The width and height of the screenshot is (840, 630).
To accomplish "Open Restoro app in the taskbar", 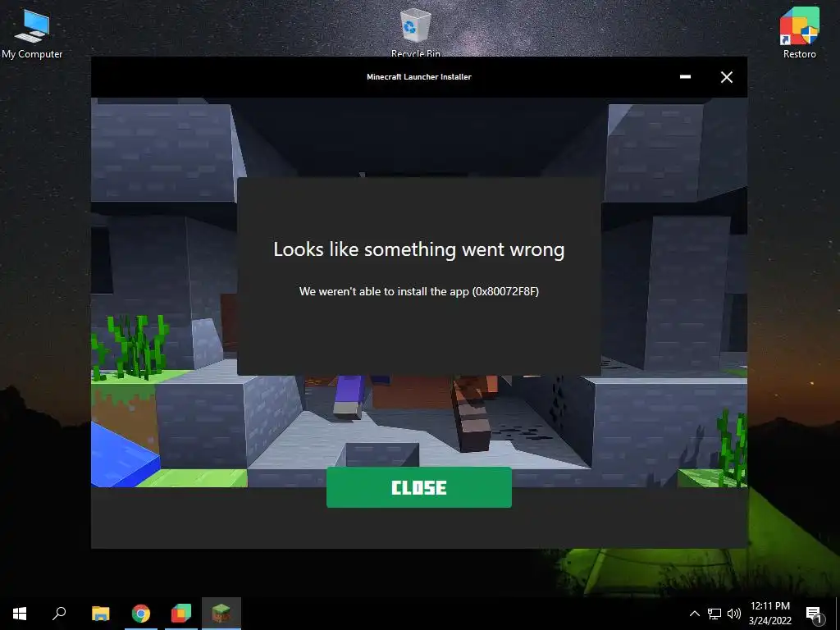I will click(x=181, y=614).
